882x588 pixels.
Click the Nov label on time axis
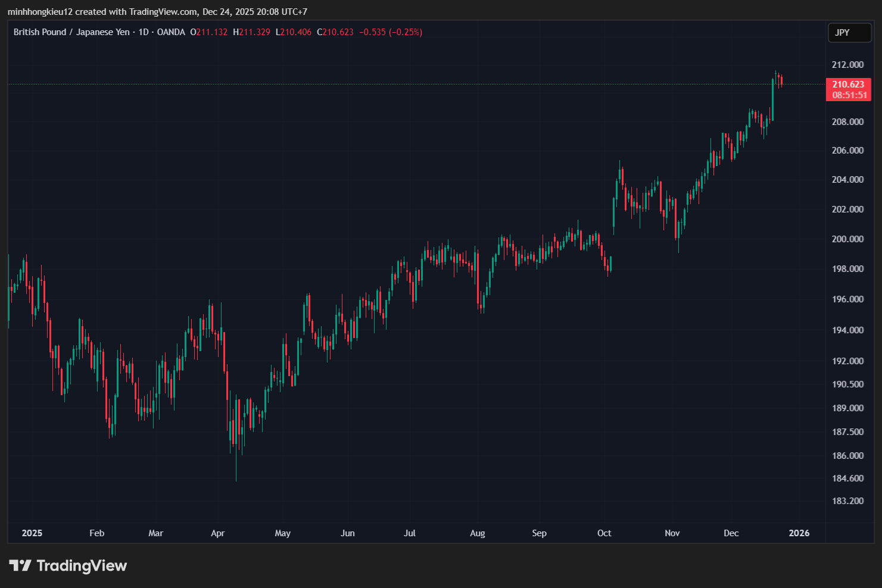(672, 533)
